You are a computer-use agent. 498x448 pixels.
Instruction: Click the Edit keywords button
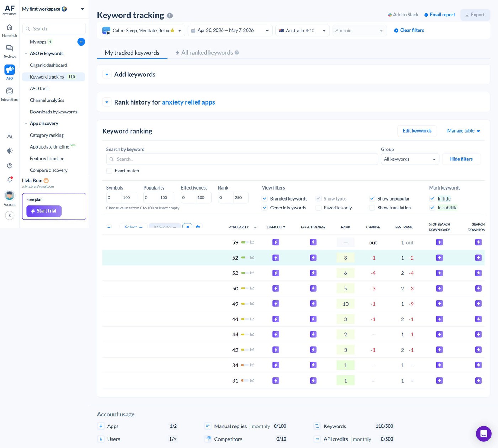click(417, 131)
